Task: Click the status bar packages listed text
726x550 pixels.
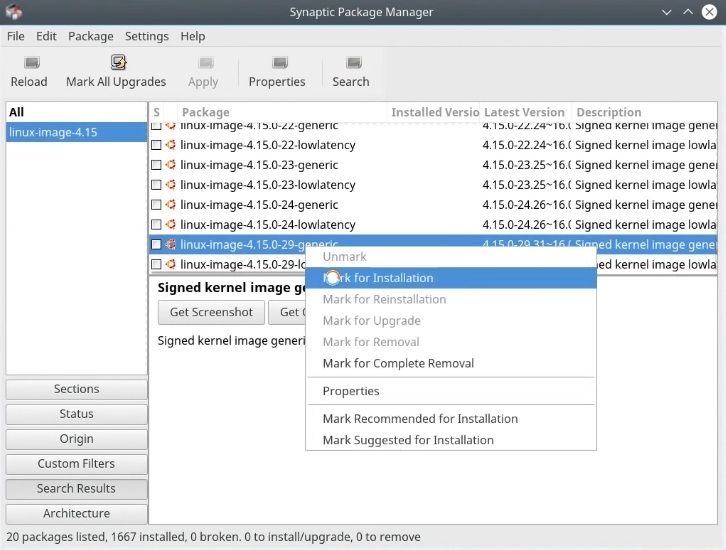Action: 213,537
